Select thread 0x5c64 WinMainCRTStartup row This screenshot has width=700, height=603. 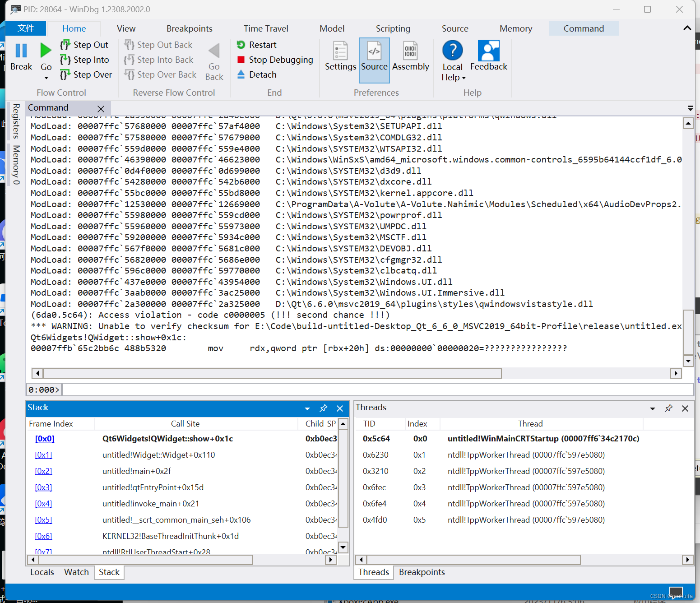pos(524,438)
